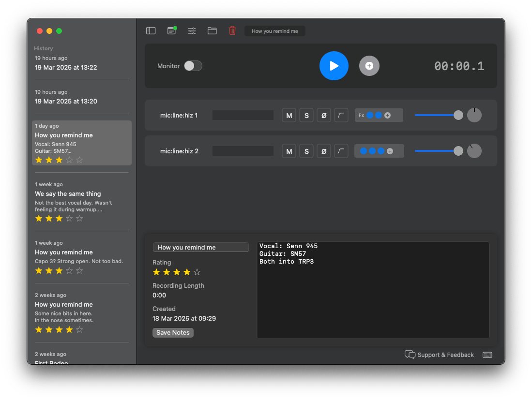This screenshot has width=532, height=400.
Task: Open first effect slot on mic:line:hiz 2
Action: point(364,151)
